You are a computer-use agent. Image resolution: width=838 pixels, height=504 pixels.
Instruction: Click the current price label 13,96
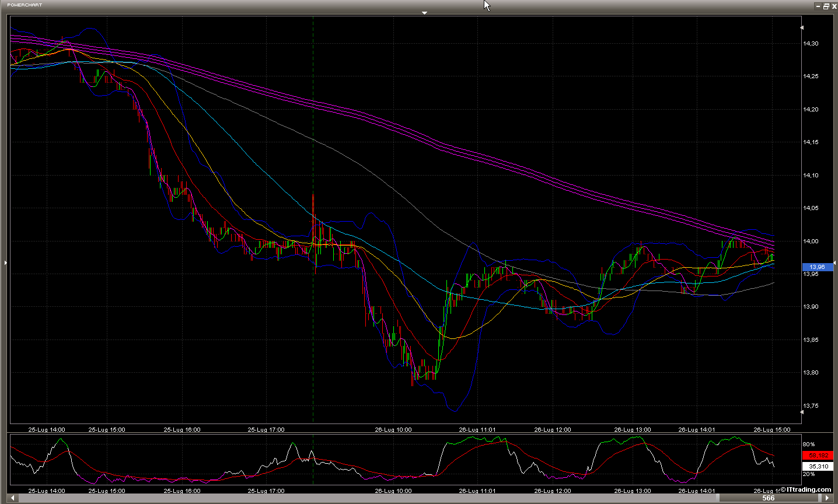[818, 267]
